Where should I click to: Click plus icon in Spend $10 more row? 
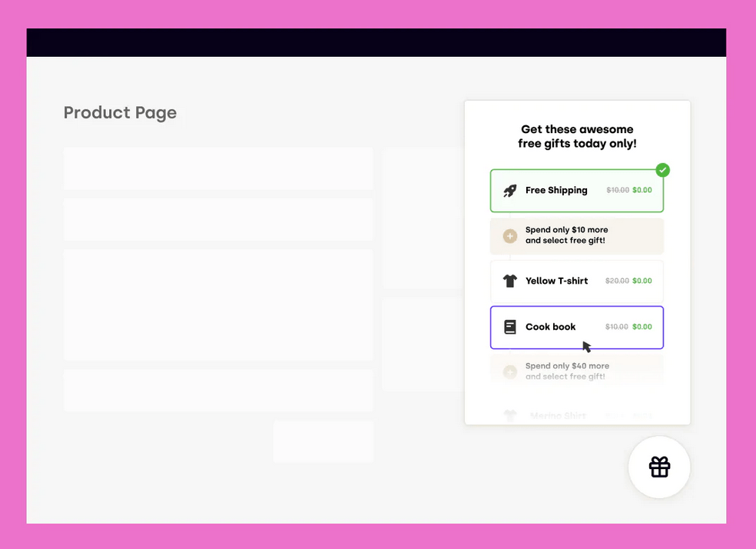pyautogui.click(x=510, y=236)
